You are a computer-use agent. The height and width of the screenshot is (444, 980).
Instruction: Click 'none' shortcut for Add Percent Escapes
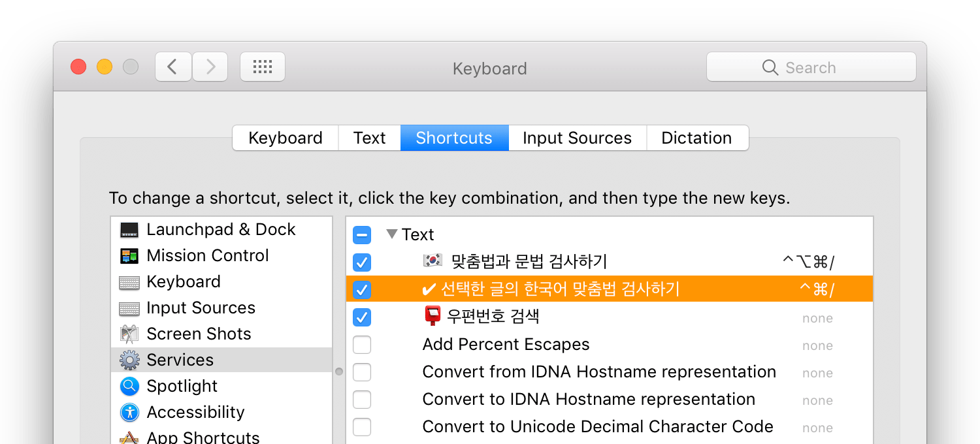817,346
